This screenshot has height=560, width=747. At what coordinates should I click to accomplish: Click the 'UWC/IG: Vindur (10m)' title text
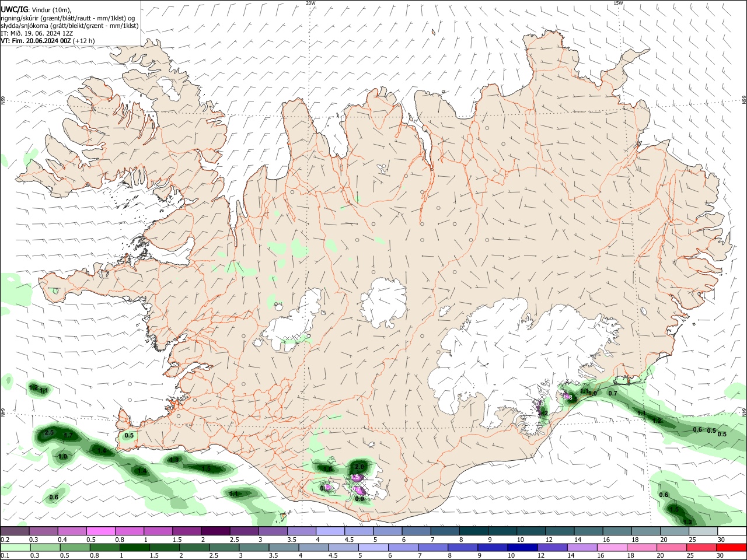pyautogui.click(x=36, y=10)
